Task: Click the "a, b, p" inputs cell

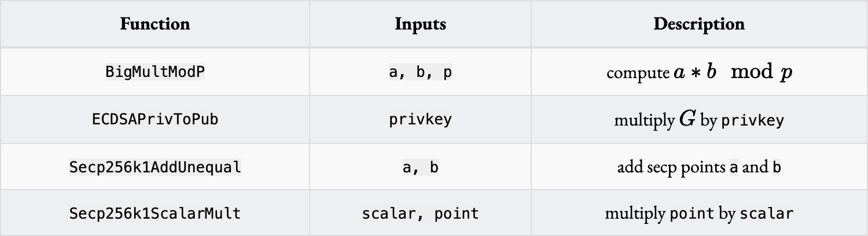Action: [x=420, y=73]
